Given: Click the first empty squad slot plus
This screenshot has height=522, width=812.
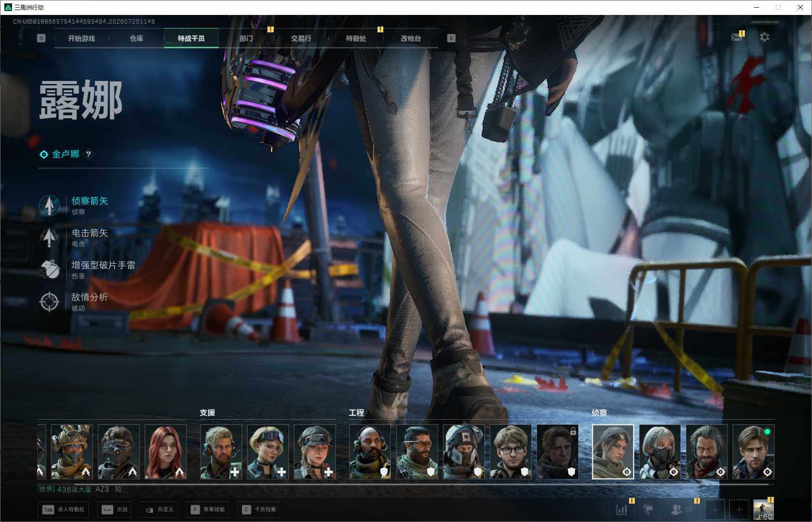Looking at the screenshot, I should [715, 509].
